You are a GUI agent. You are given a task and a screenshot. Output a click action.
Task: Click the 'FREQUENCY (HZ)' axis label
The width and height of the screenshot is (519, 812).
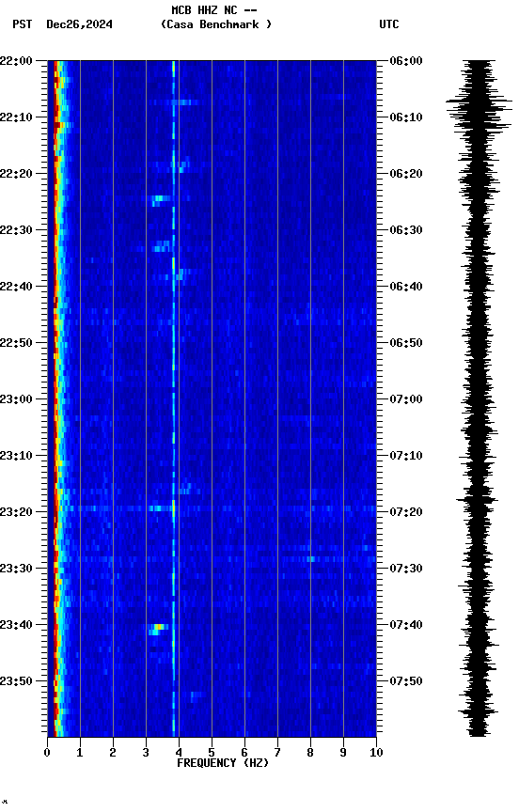coord(223,763)
